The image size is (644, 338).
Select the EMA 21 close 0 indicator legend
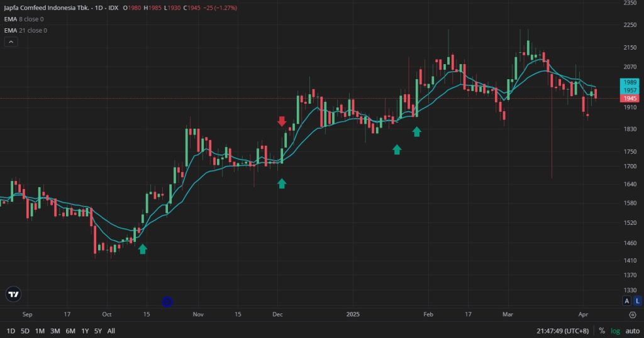click(25, 30)
